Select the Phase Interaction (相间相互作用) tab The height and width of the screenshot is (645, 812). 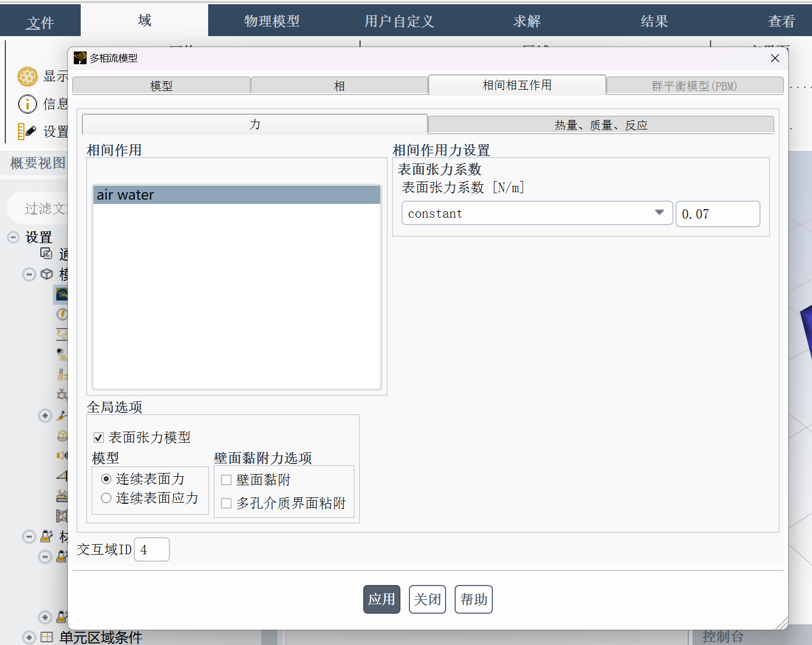pos(517,85)
